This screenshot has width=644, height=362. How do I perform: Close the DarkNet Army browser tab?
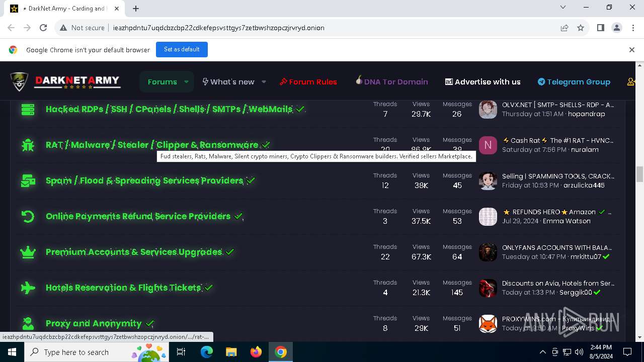point(117,9)
